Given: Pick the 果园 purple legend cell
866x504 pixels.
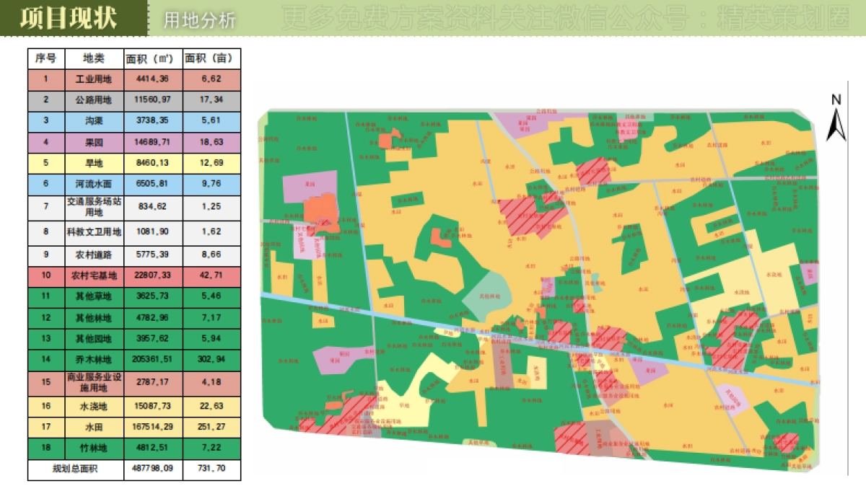Looking at the screenshot, I should pyautogui.click(x=94, y=143).
